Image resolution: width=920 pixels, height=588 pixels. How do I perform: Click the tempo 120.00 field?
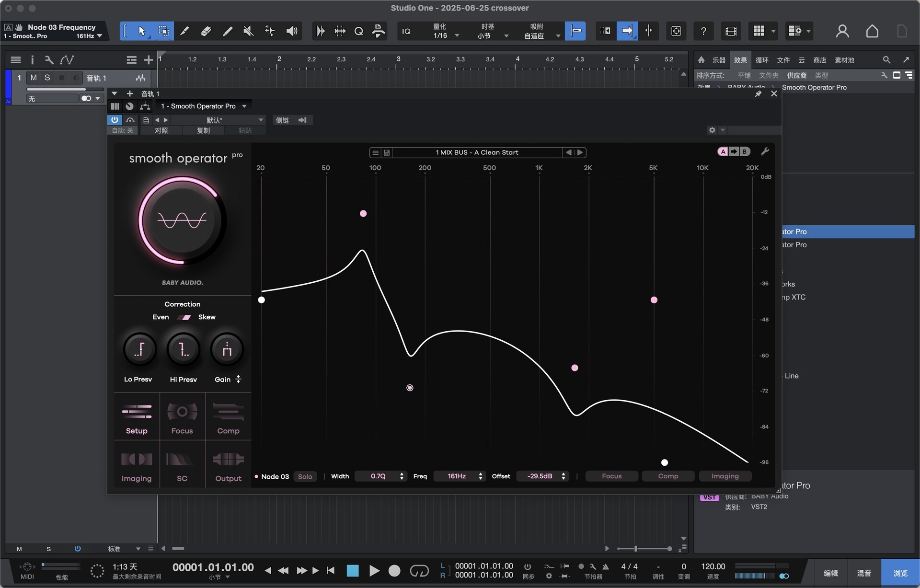pos(713,566)
